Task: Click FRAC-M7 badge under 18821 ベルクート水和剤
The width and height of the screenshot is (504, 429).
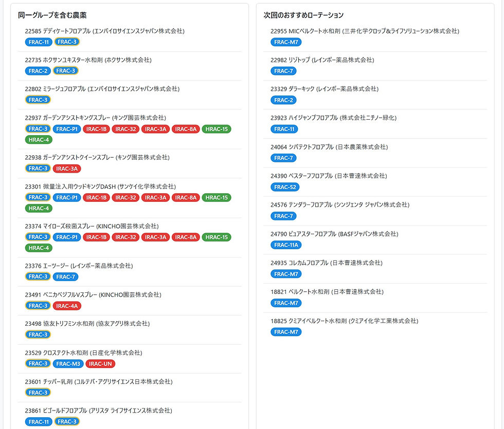Action: [286, 303]
